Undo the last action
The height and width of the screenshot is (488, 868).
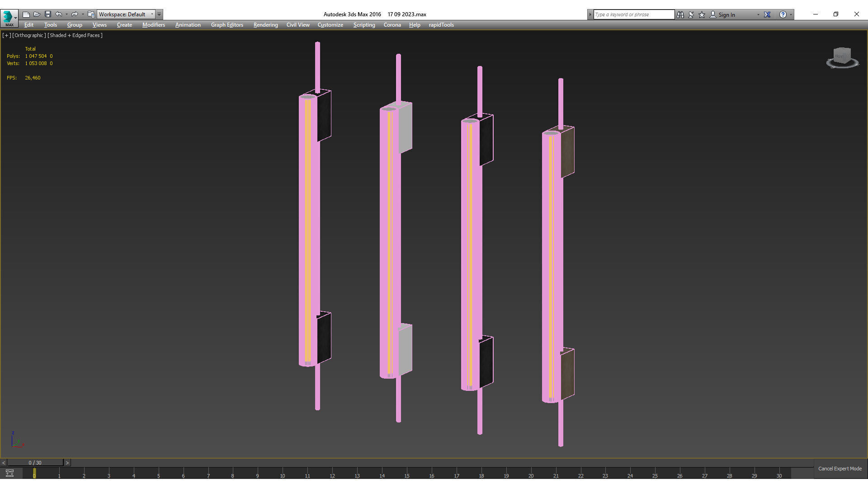pos(58,14)
